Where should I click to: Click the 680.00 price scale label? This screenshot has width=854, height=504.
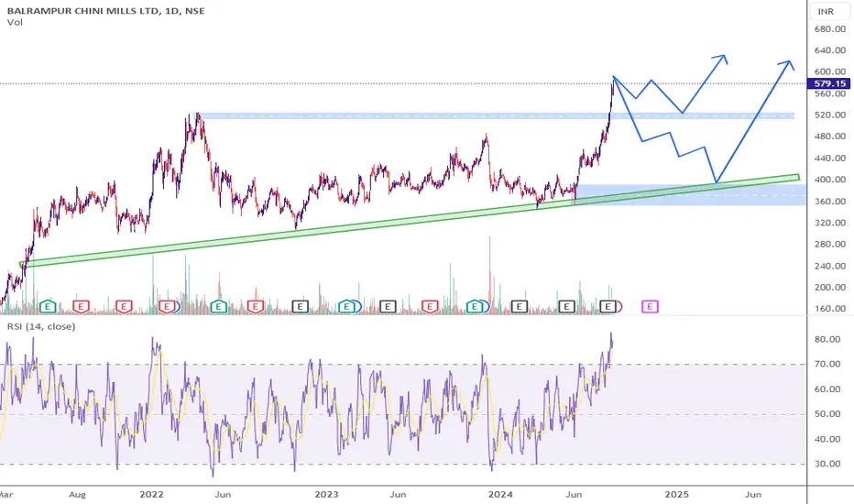[830, 29]
